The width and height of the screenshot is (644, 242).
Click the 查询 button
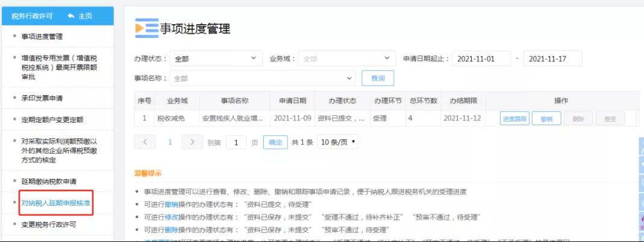coord(378,78)
